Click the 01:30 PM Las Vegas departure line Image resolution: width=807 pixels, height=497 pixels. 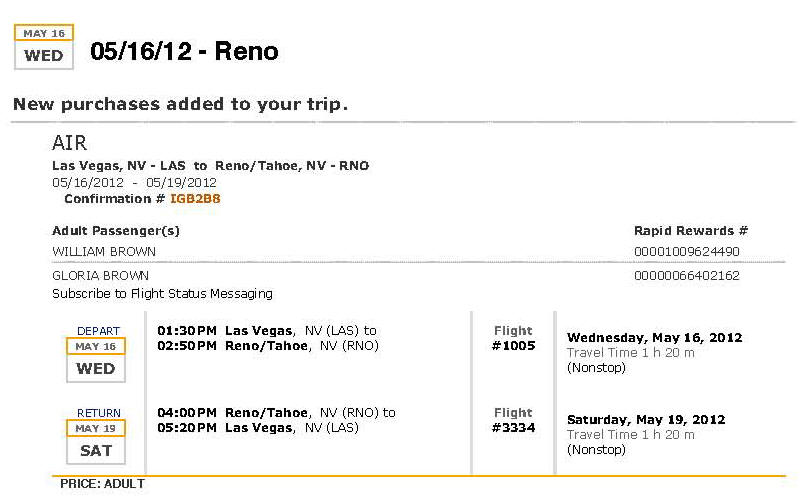(267, 330)
